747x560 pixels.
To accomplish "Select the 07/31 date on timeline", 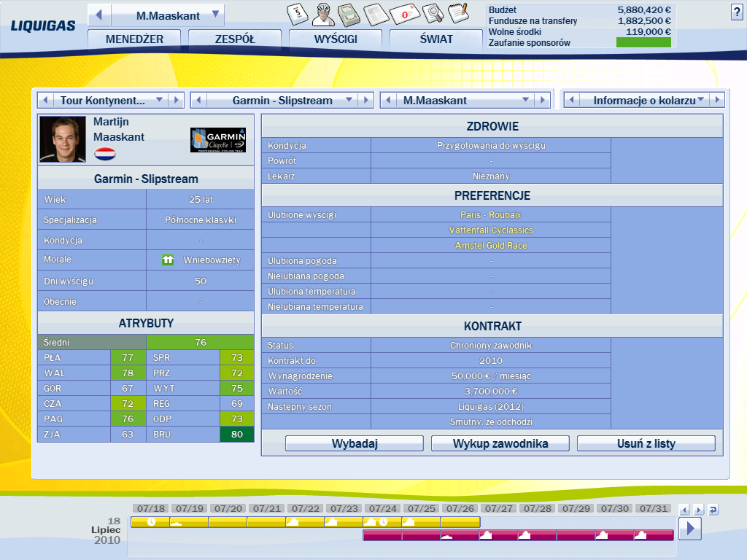I will [653, 508].
